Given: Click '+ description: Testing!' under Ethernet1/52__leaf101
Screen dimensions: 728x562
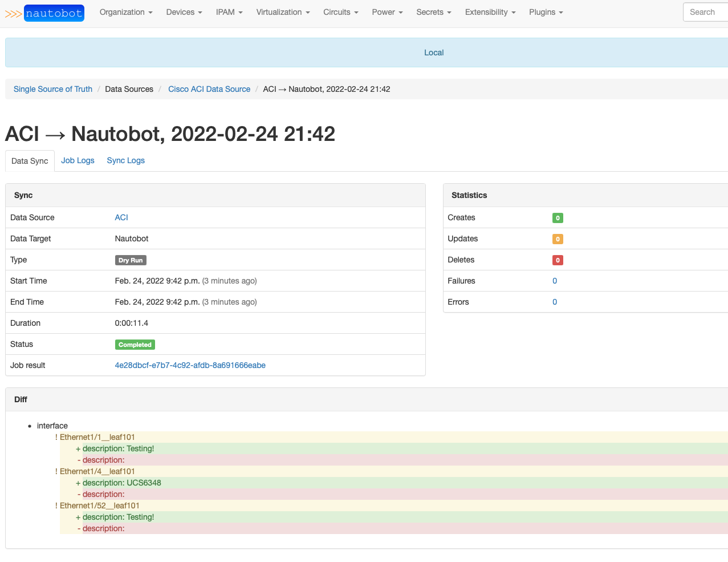Looking at the screenshot, I should [115, 517].
